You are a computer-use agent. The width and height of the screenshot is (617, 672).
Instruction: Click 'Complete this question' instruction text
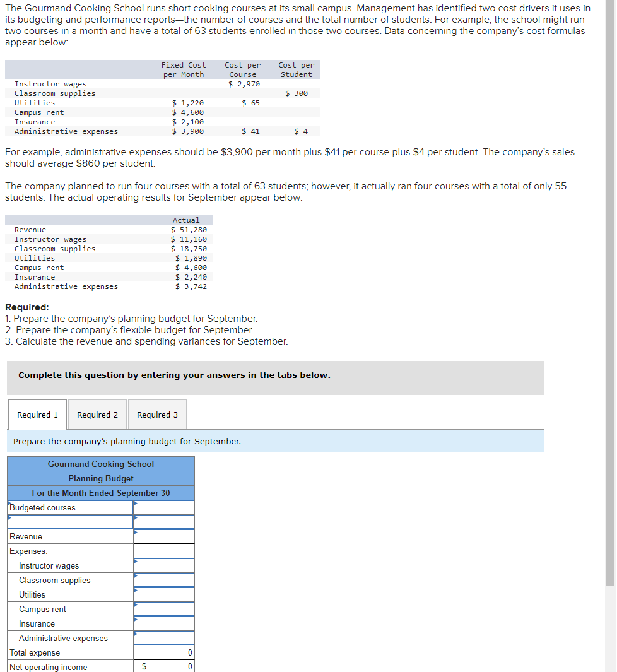[x=174, y=375]
